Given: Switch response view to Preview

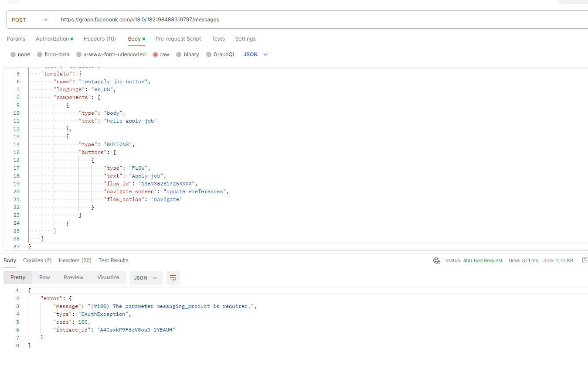Looking at the screenshot, I should (x=74, y=277).
